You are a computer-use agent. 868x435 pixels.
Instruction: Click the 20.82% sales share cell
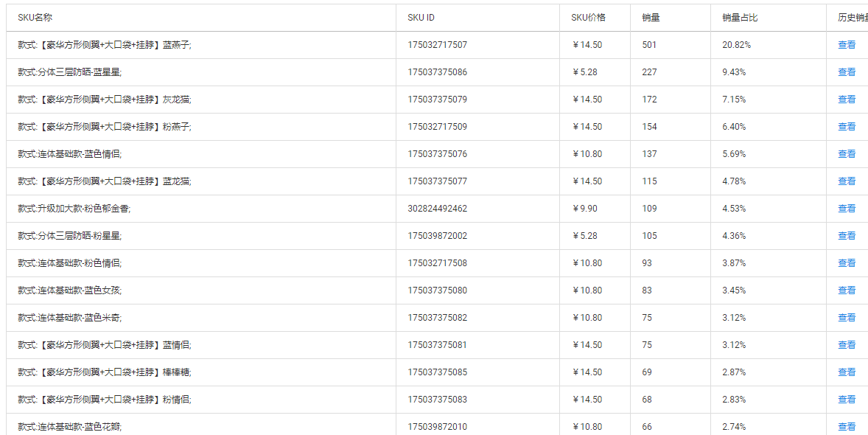point(736,45)
